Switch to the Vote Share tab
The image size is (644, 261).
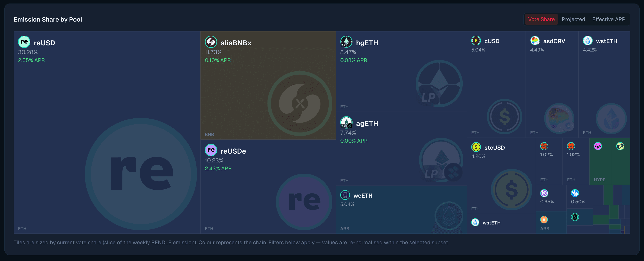[x=541, y=19]
